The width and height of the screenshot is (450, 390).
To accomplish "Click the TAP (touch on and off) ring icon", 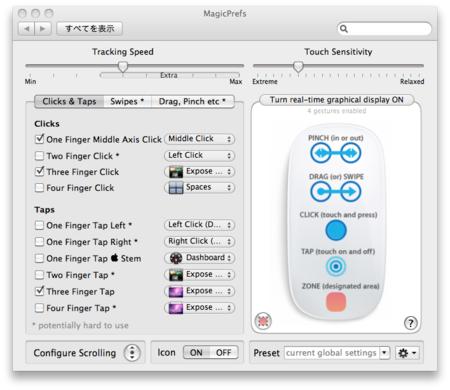I will [336, 266].
